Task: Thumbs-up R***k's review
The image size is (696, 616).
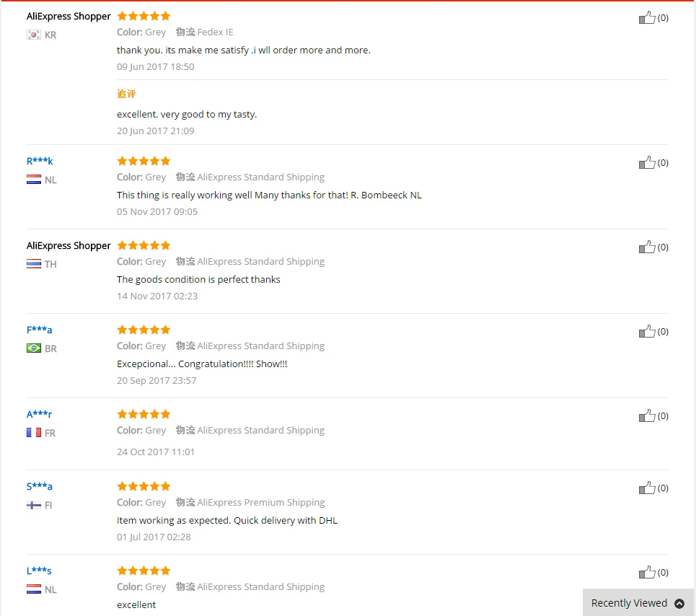Action: (x=647, y=163)
